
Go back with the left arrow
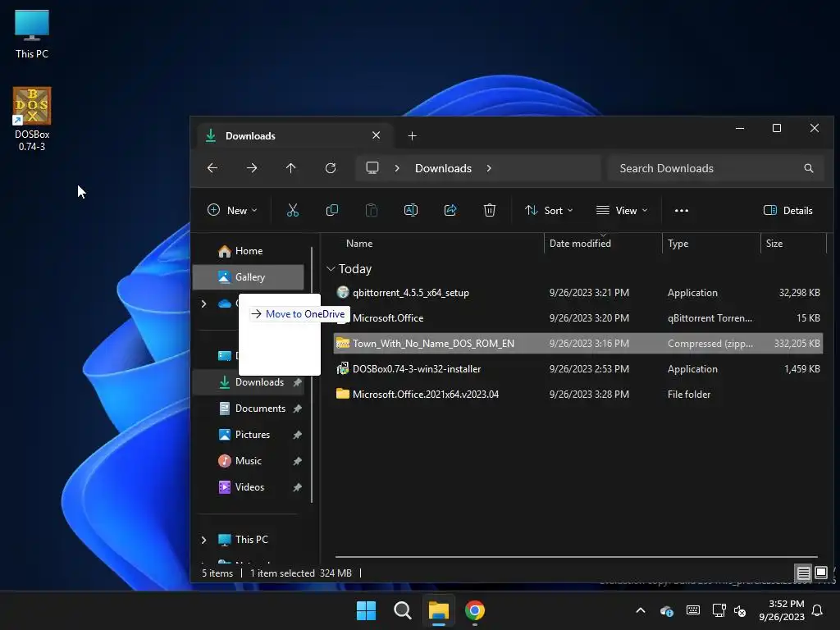tap(212, 168)
